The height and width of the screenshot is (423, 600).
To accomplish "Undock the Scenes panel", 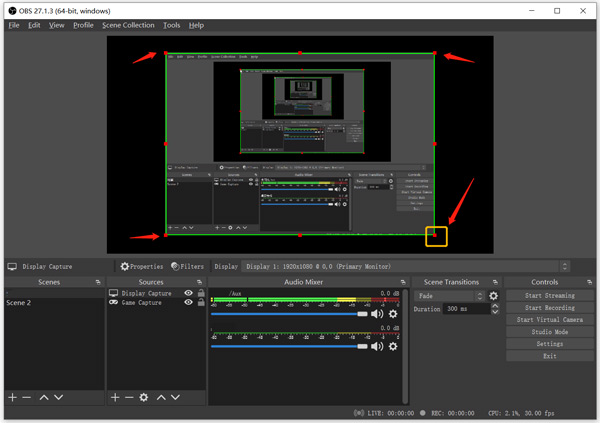I will click(98, 282).
